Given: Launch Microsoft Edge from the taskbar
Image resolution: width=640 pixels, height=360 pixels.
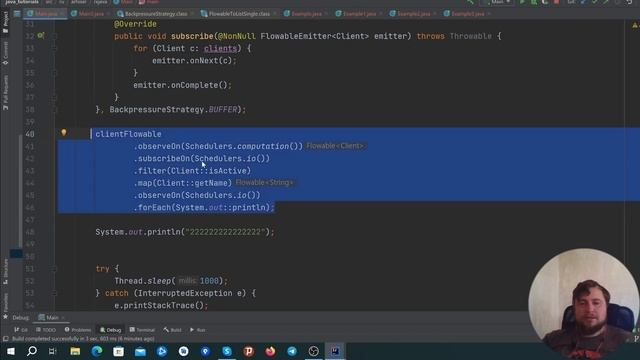Looking at the screenshot, I should click(97, 351).
